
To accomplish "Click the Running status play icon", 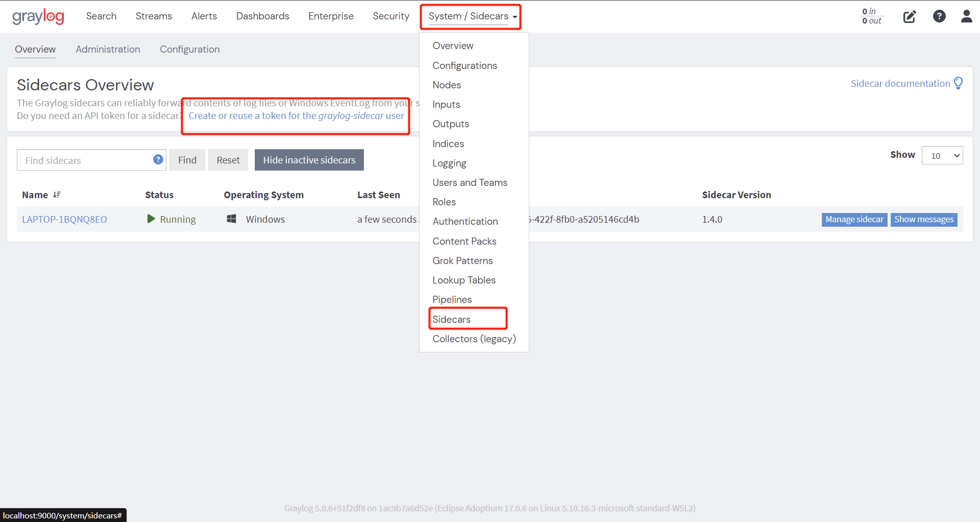I will 151,219.
